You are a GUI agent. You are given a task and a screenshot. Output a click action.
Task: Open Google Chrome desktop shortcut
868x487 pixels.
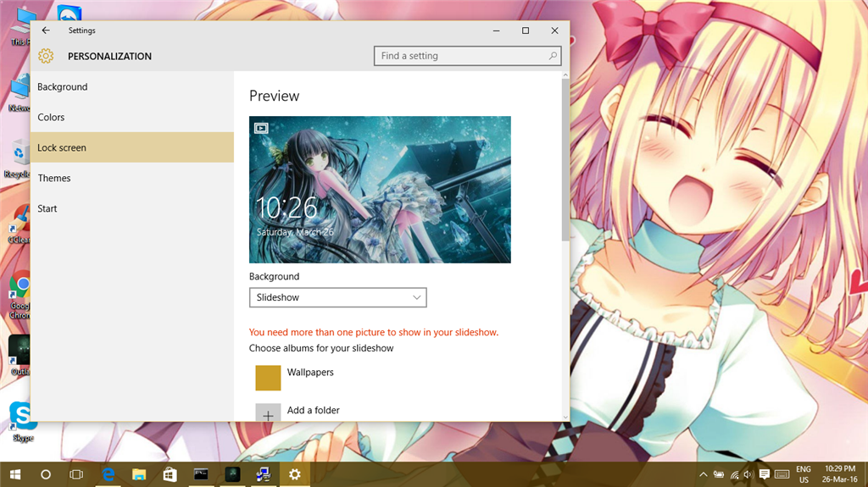20,295
